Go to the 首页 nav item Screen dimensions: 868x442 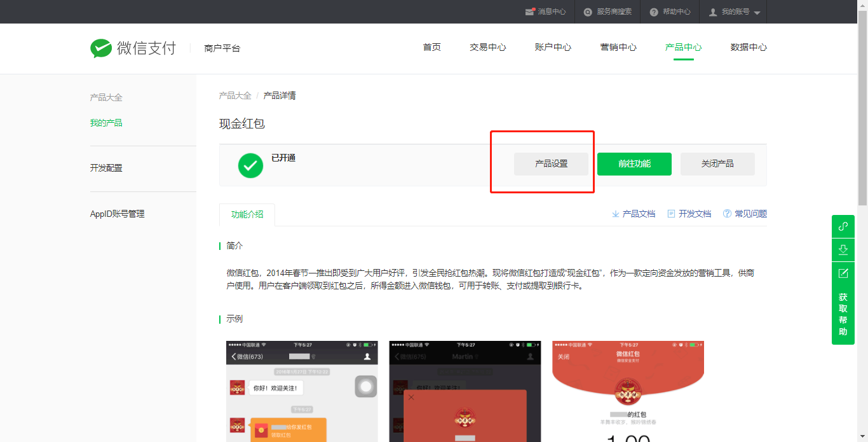pyautogui.click(x=432, y=47)
